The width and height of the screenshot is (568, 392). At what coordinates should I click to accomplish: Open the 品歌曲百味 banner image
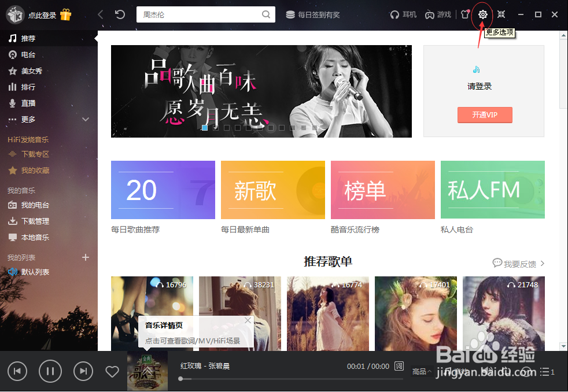(x=261, y=91)
